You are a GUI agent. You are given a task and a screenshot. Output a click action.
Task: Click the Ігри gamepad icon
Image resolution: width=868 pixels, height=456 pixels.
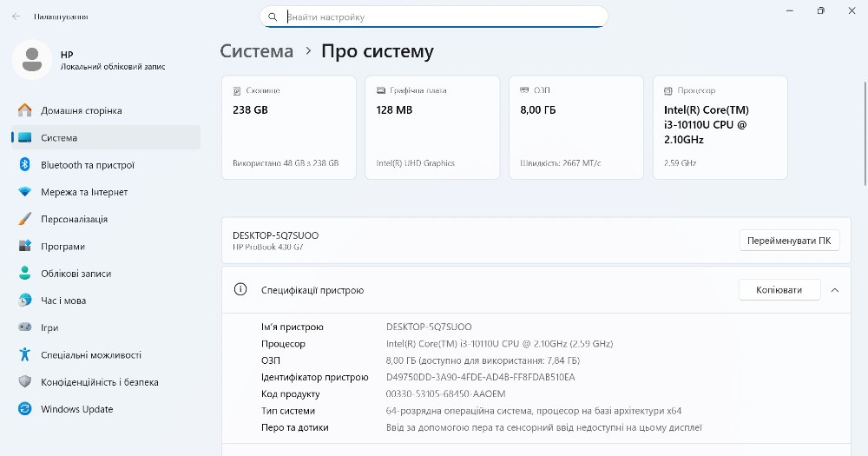pos(25,327)
